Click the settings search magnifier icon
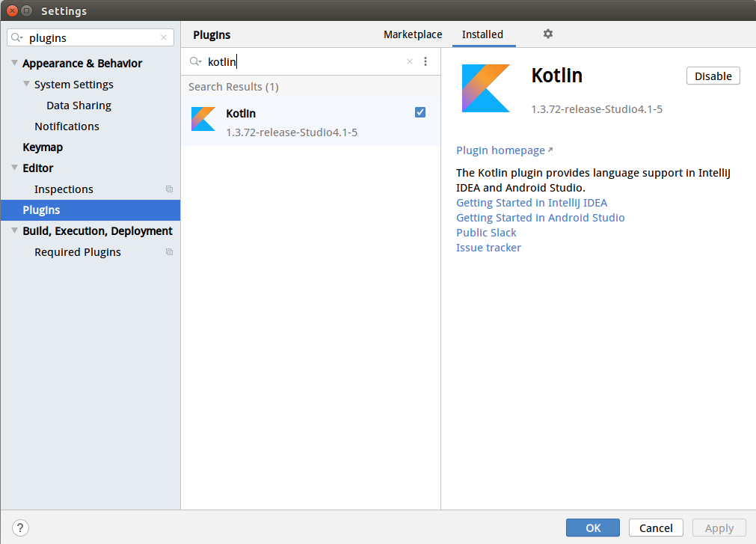 (x=17, y=37)
